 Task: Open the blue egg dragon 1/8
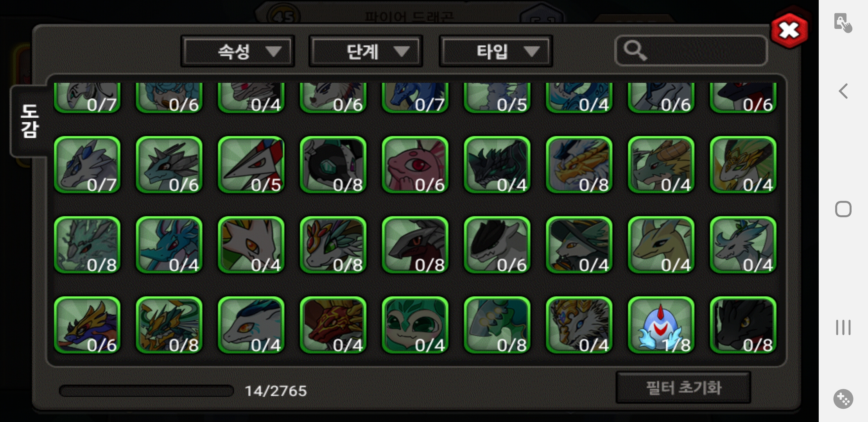(x=661, y=325)
